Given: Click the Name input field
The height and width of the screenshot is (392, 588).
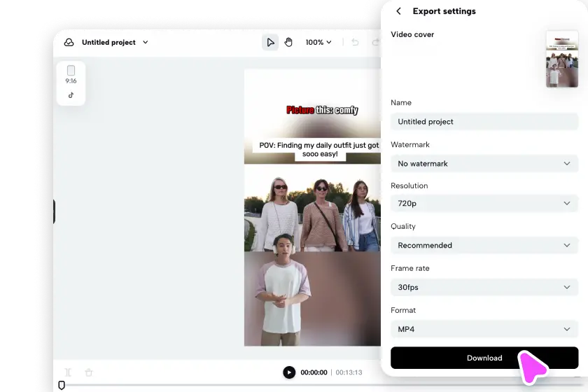Looking at the screenshot, I should pos(484,121).
